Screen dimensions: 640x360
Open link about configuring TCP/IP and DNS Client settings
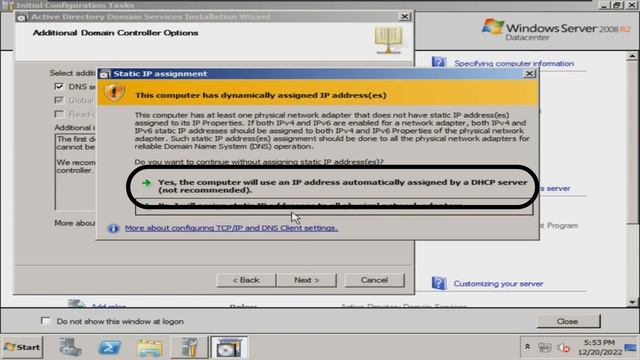click(x=231, y=228)
